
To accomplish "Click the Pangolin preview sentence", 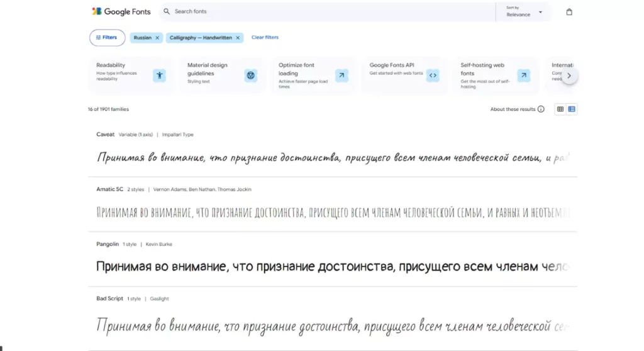I will click(333, 267).
